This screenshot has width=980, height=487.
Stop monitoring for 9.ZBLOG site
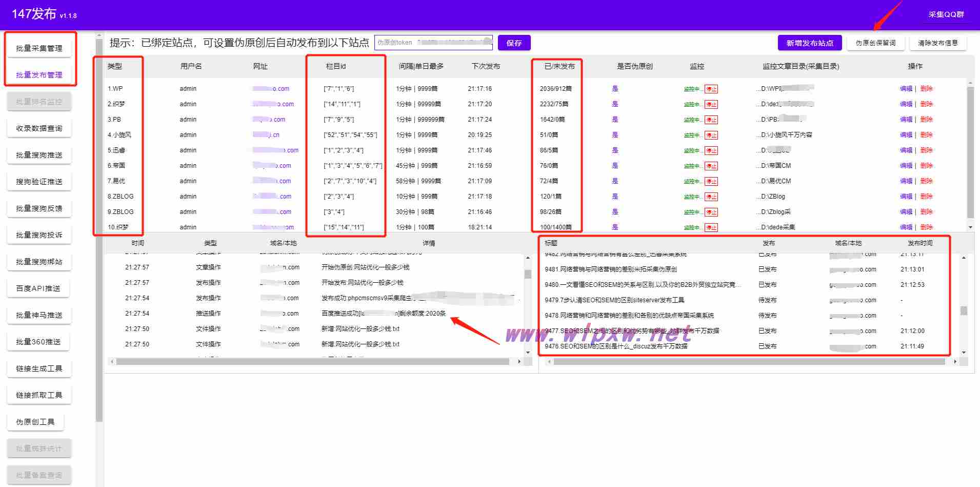pos(711,212)
